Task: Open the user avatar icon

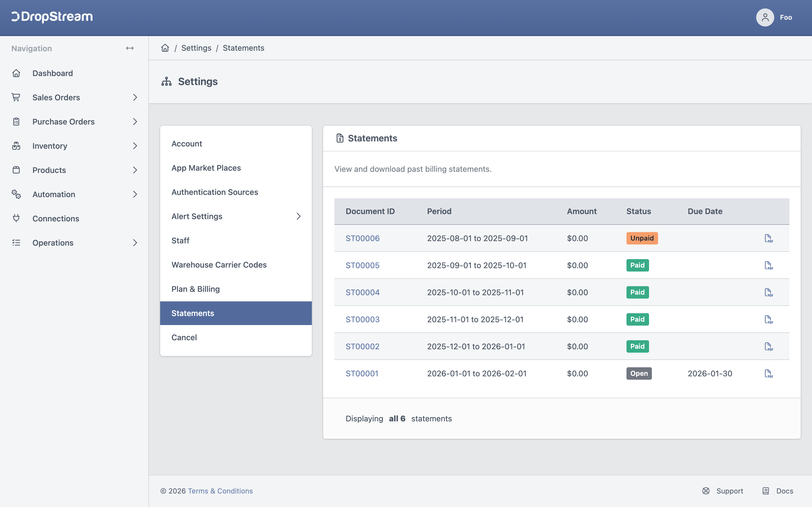Action: tap(765, 17)
